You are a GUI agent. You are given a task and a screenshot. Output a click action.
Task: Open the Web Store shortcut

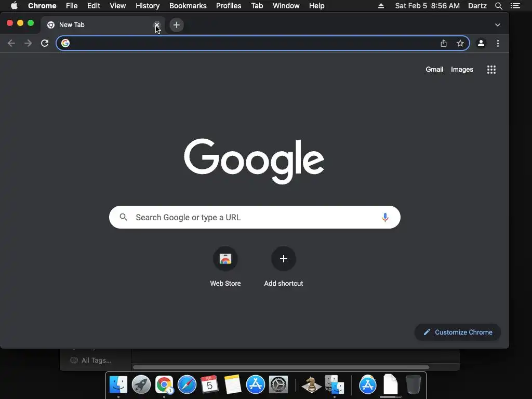point(225,267)
